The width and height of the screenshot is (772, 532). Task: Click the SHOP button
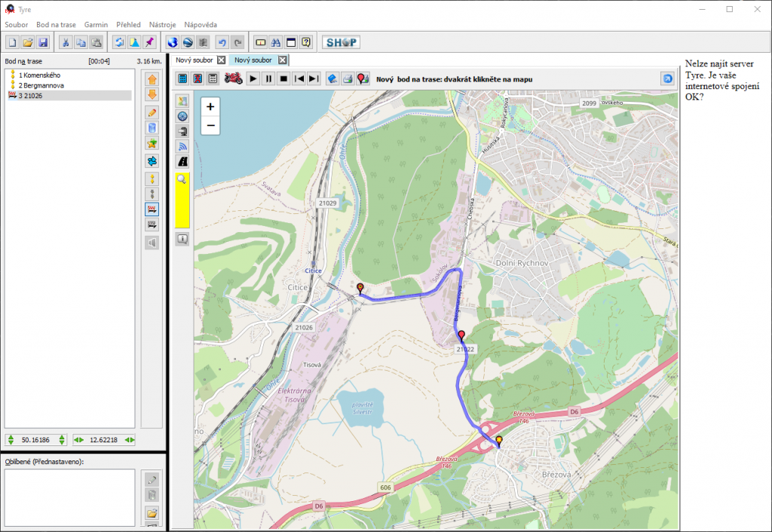coord(341,43)
